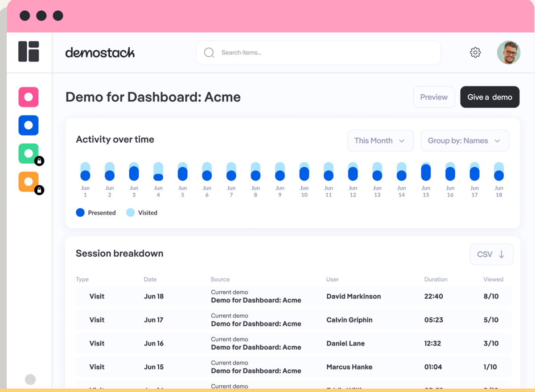Select the Visited legend item
This screenshot has height=392, width=535.
[142, 213]
